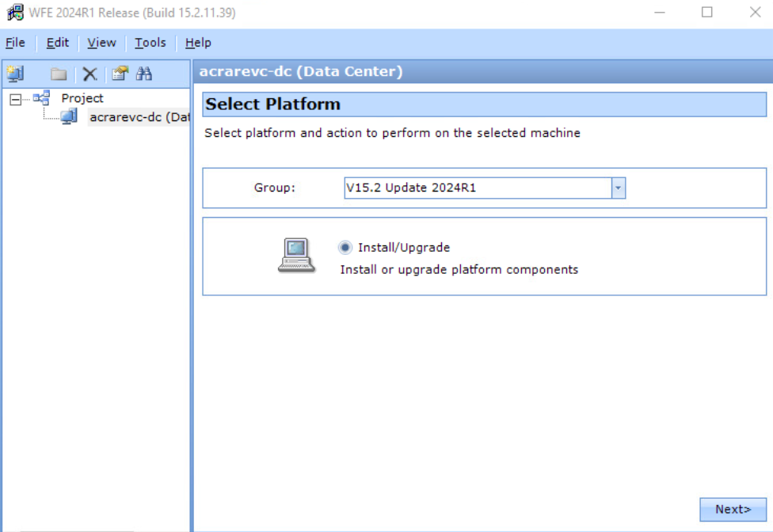Click the acrarevc-dc computer icon in tree

pos(69,117)
